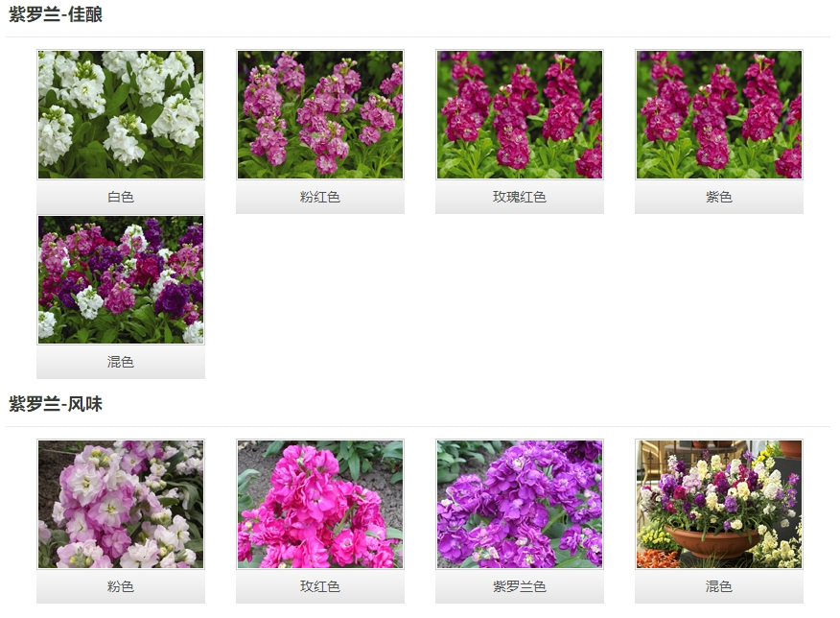View the 玫瑰红色 flower image

click(520, 115)
